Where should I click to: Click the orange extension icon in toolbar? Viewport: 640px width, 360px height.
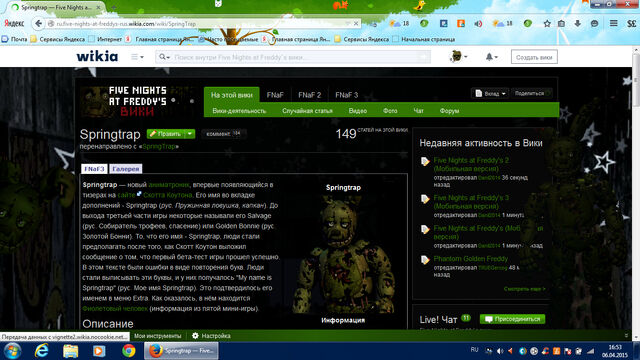pos(461,24)
